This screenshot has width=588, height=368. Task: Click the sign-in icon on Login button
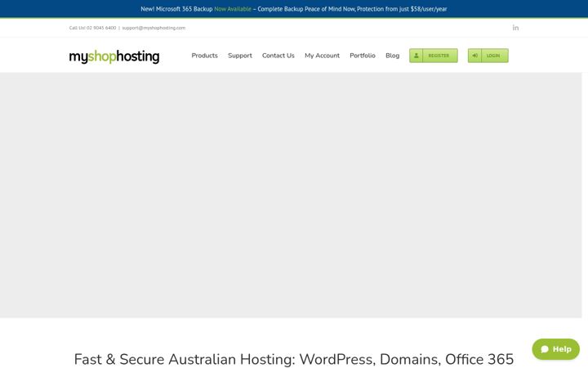click(x=474, y=56)
